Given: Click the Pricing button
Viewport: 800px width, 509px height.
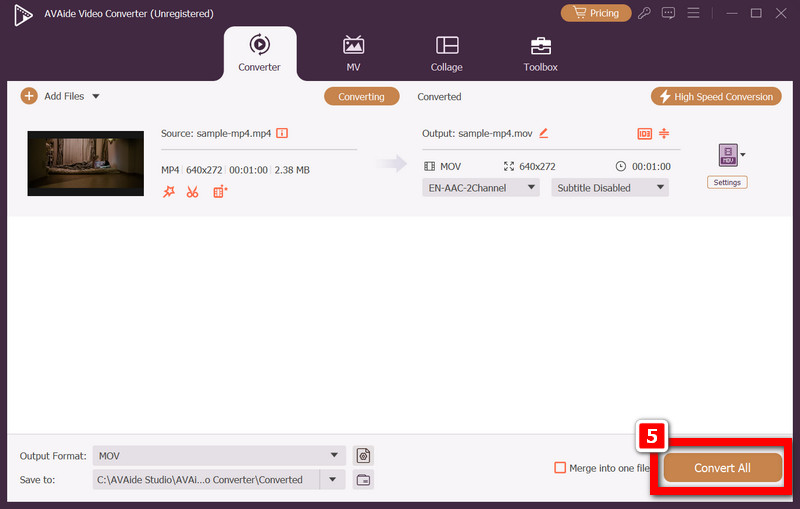Looking at the screenshot, I should [596, 13].
